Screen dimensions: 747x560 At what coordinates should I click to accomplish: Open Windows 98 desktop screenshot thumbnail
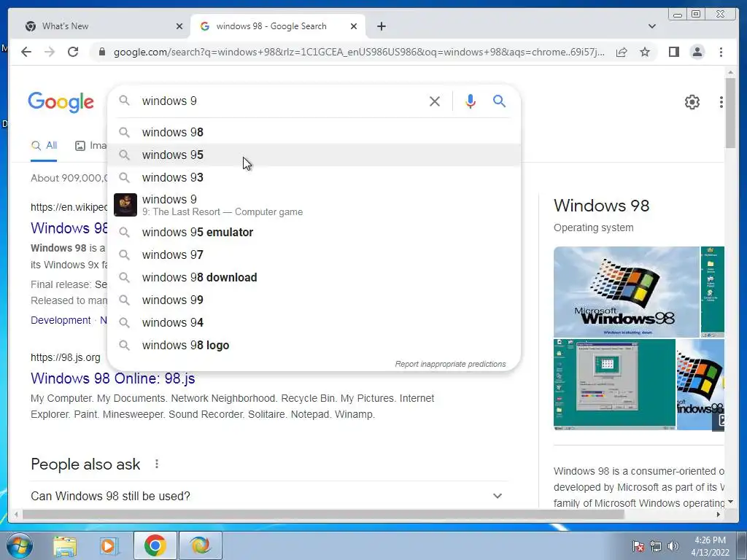[614, 384]
